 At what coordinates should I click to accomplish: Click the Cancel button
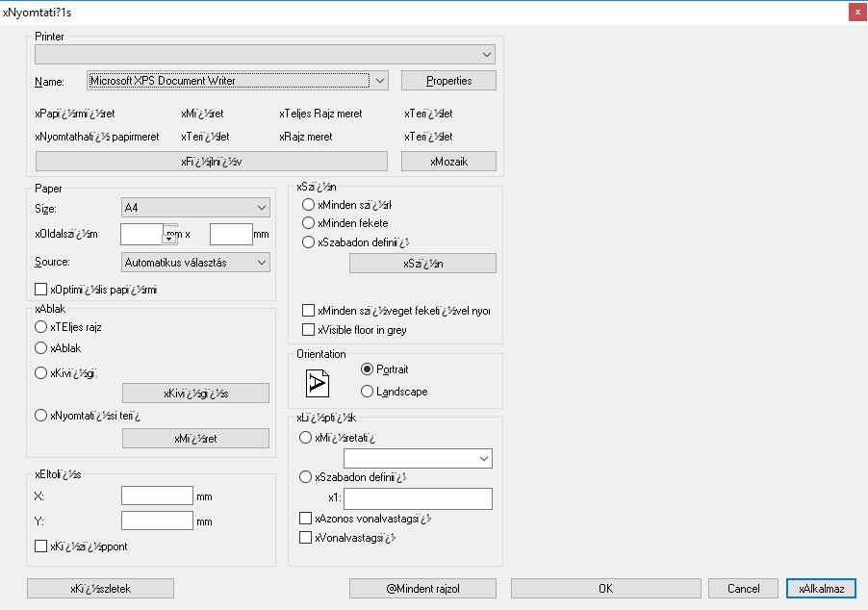tap(743, 588)
